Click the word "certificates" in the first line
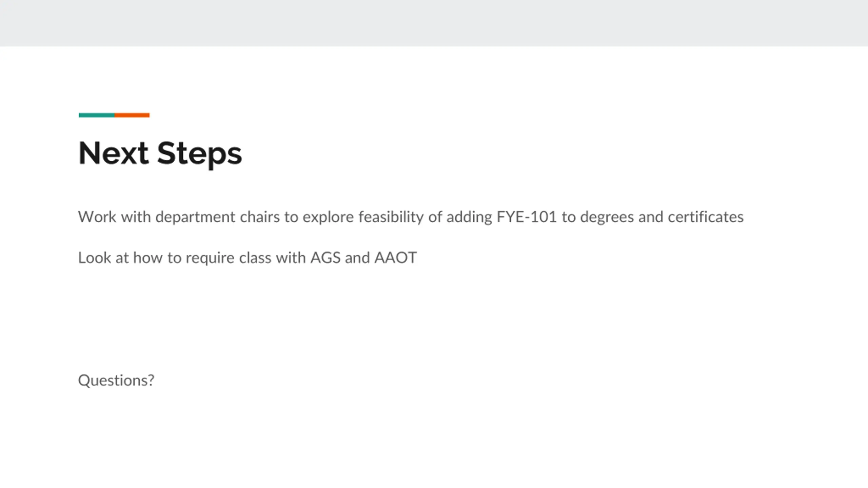The width and height of the screenshot is (868, 488). 706,217
